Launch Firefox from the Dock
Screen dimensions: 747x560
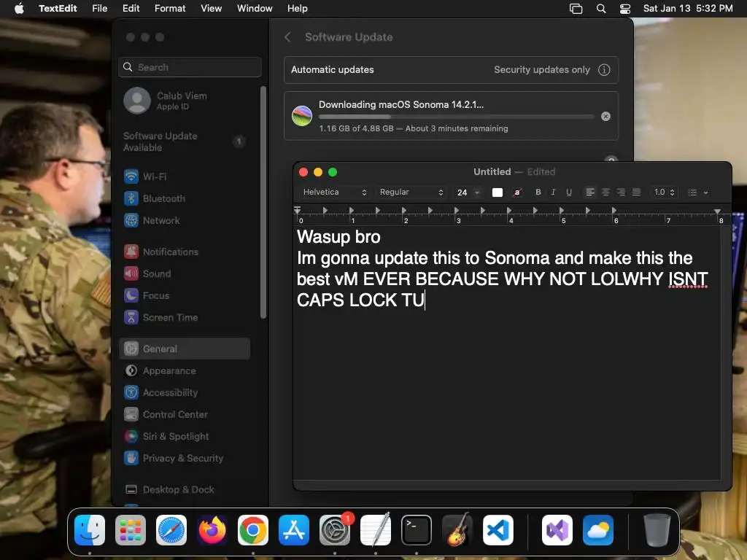point(212,530)
